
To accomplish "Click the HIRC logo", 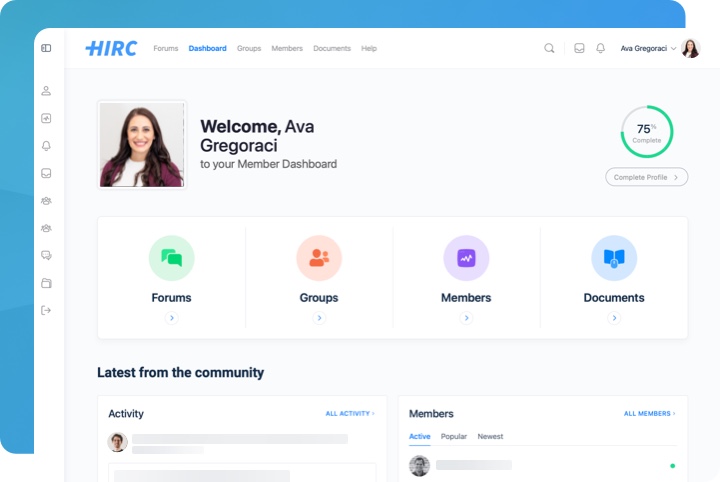I will point(112,48).
